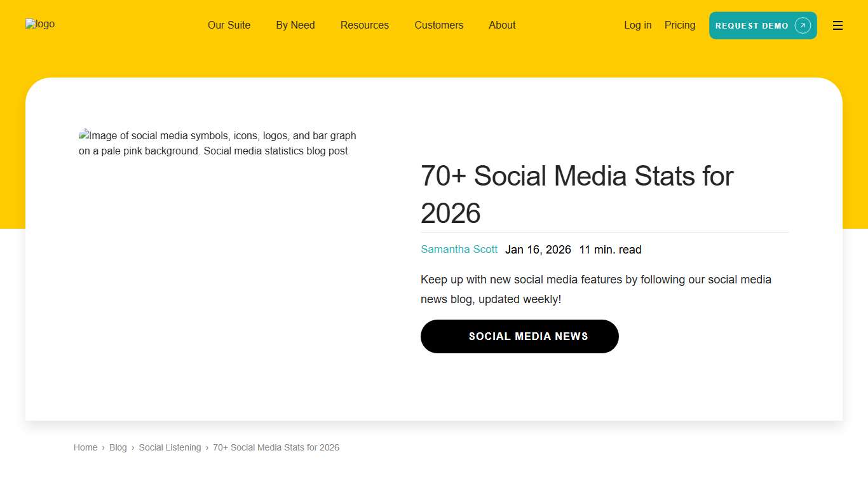
Task: Navigate to Home via the breadcrumb
Action: (85, 447)
